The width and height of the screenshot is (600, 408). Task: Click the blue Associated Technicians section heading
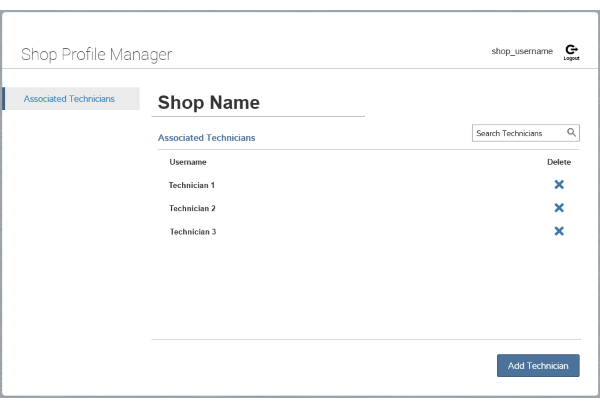point(206,137)
